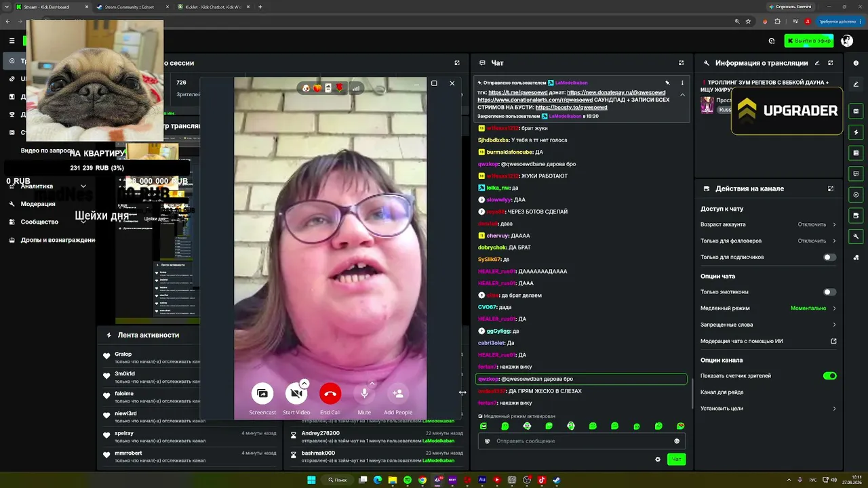Collapse the pinned chat message
Screen dimensions: 868x488
tap(682, 95)
